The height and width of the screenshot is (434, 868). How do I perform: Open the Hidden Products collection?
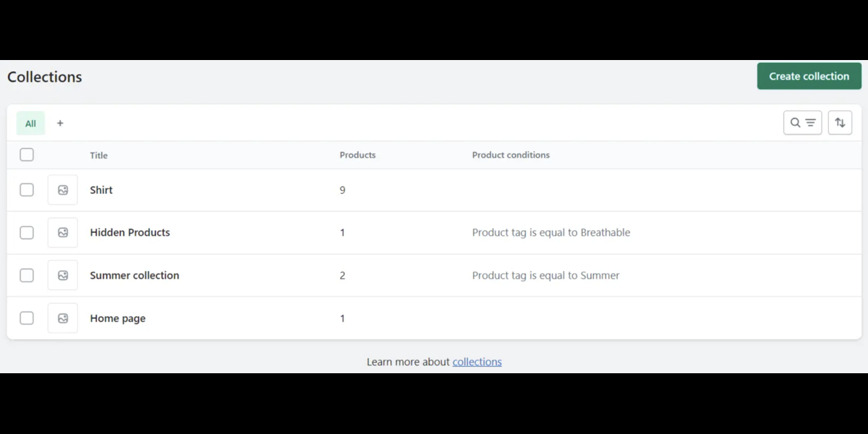click(x=130, y=233)
